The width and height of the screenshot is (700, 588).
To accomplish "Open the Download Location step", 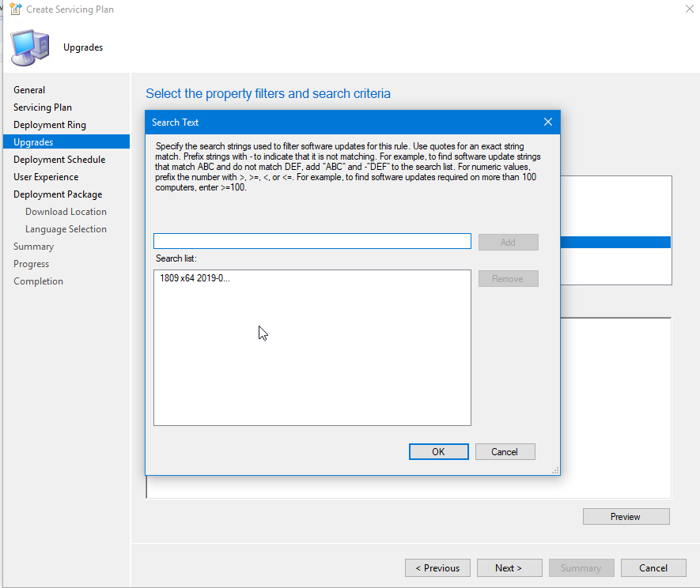I will point(66,212).
